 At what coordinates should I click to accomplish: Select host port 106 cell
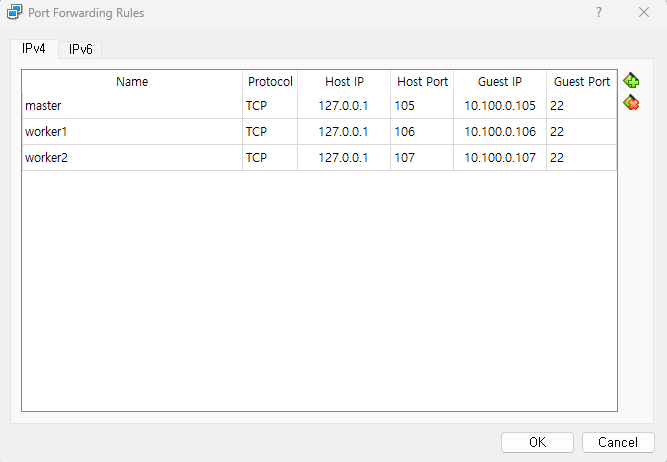click(422, 132)
